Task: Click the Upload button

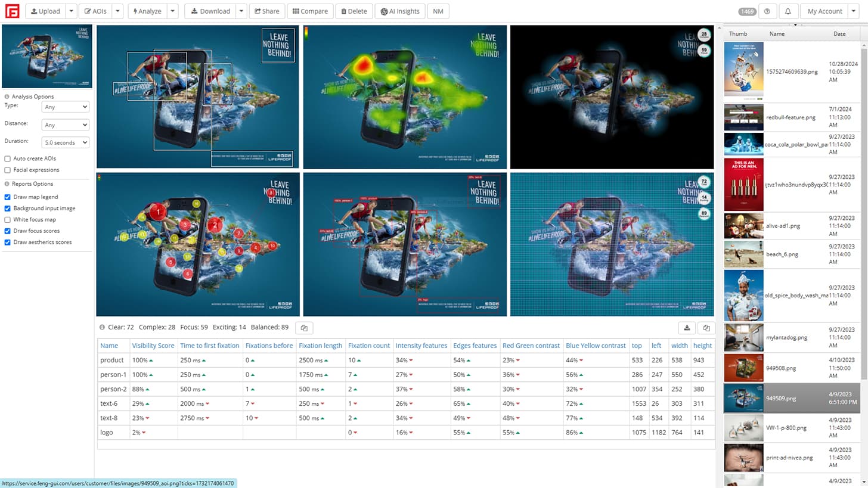Action: tap(45, 11)
